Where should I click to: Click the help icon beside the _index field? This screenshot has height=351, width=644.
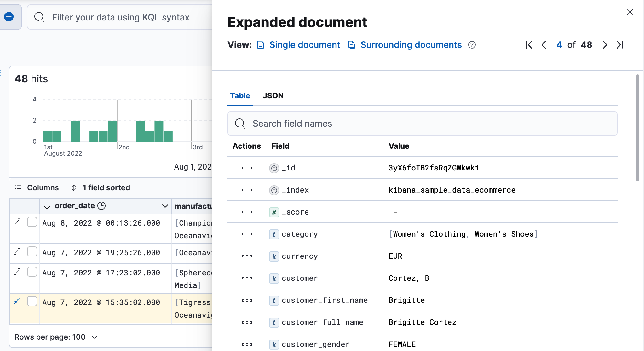[273, 190]
